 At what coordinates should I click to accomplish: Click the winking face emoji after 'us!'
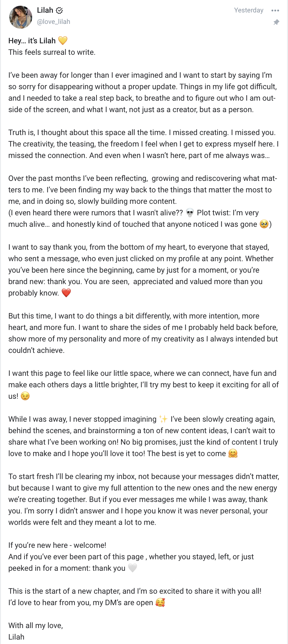coord(25,396)
